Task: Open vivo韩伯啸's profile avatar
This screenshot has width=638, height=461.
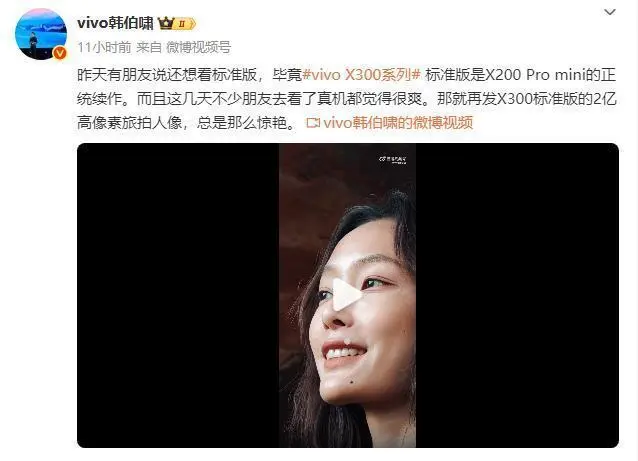Action: (41, 34)
